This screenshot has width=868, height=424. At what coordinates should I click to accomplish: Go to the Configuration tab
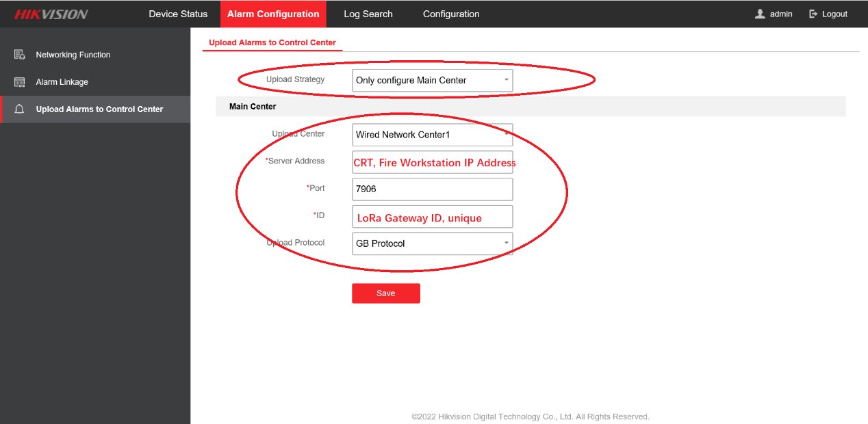(x=451, y=14)
